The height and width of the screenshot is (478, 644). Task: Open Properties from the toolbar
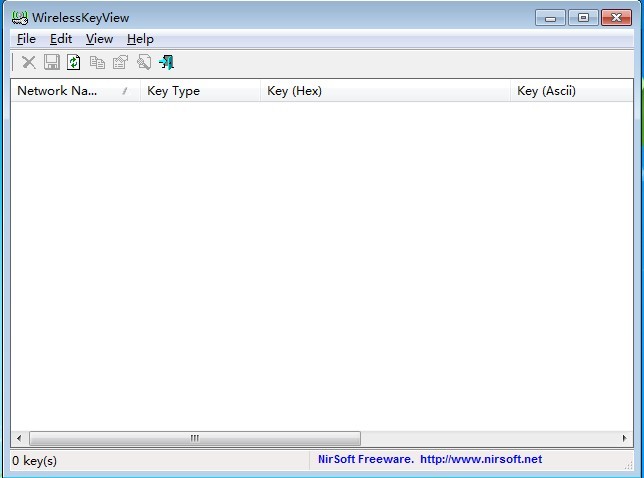(x=120, y=63)
